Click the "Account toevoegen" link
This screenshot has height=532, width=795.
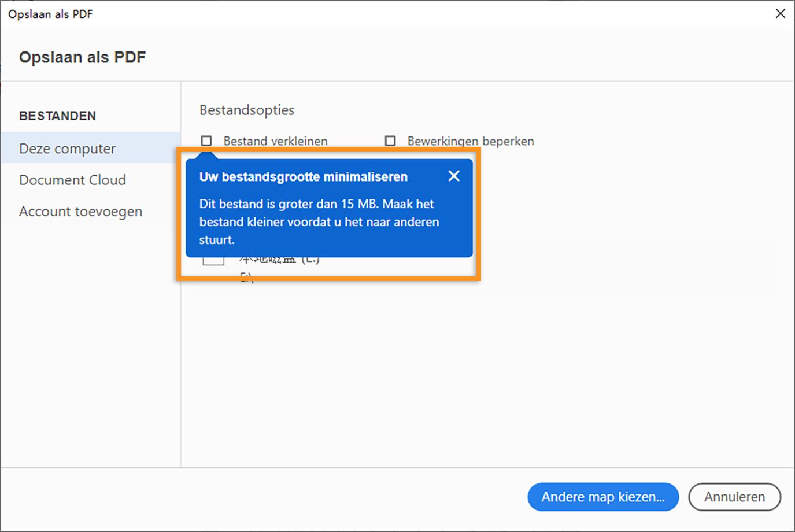[x=81, y=211]
